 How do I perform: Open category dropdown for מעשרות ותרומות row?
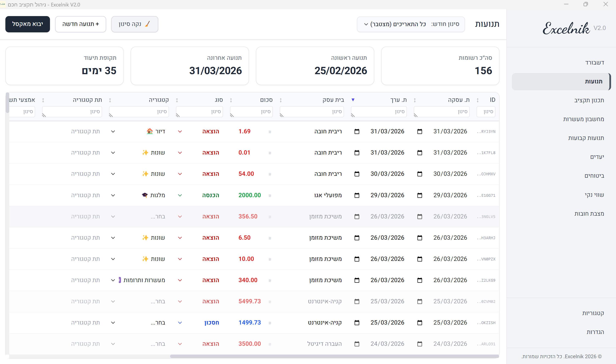(113, 280)
